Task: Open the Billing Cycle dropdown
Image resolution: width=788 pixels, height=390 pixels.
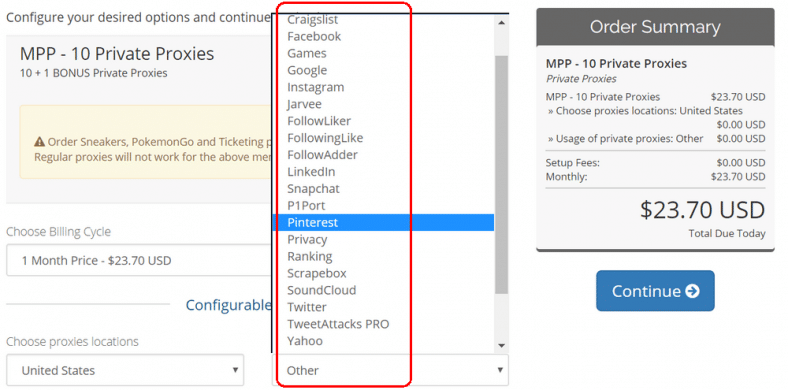Action: tap(139, 260)
